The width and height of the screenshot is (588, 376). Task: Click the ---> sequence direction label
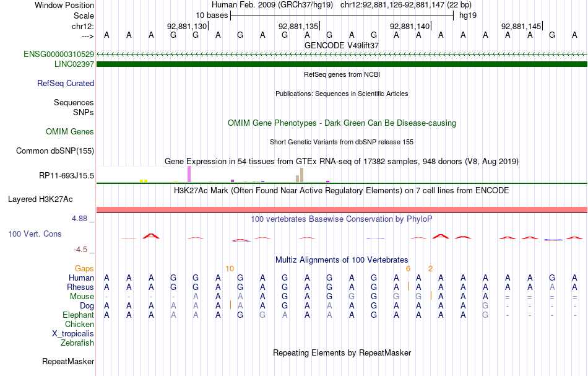[x=88, y=36]
